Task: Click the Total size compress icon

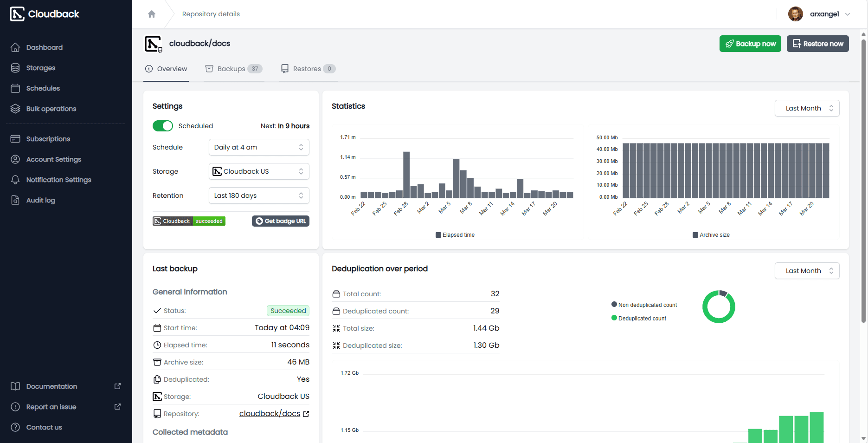Action: [x=336, y=328]
